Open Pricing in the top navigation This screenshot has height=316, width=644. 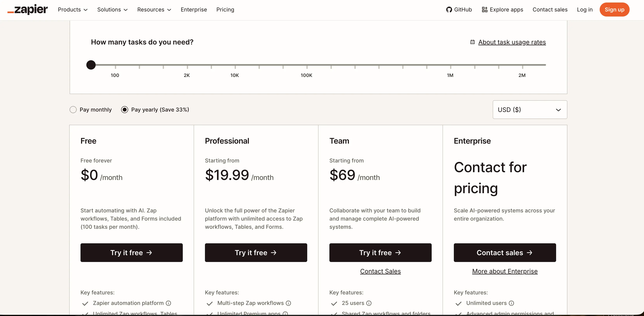pyautogui.click(x=225, y=10)
